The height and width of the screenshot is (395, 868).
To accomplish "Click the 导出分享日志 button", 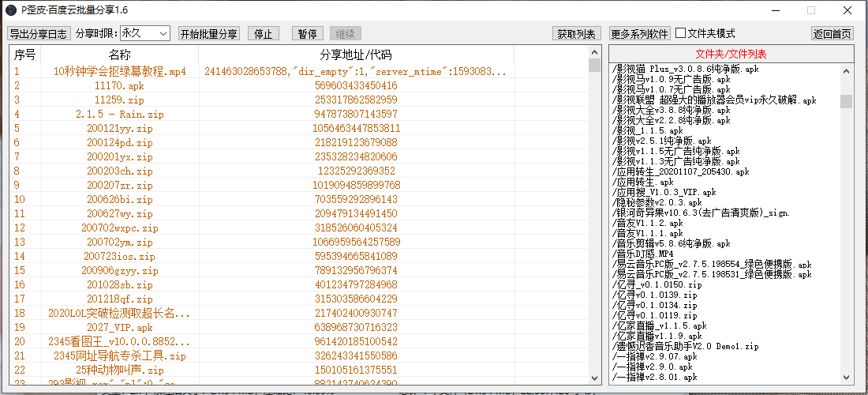I will click(x=39, y=34).
